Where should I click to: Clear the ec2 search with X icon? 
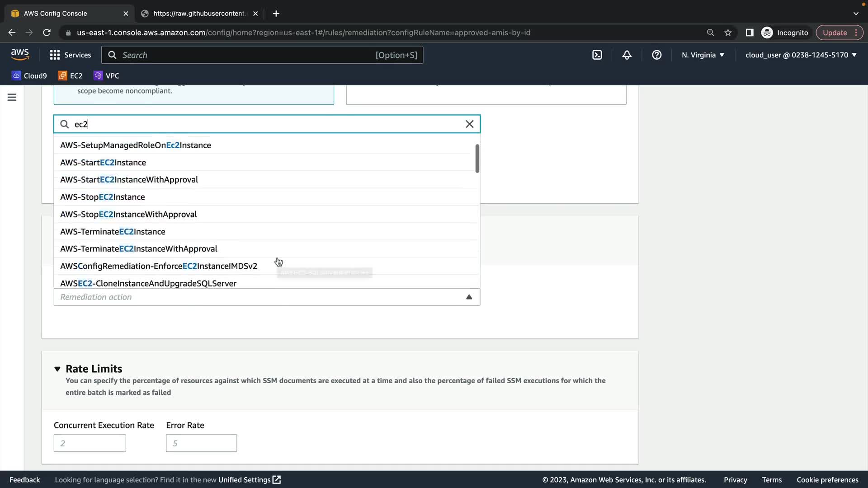coord(469,124)
